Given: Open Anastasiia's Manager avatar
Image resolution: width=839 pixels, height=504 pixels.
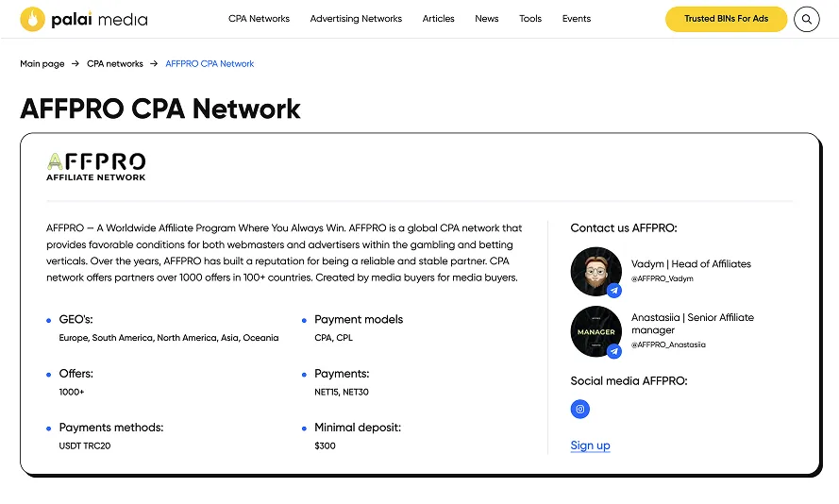Looking at the screenshot, I should click(x=595, y=331).
